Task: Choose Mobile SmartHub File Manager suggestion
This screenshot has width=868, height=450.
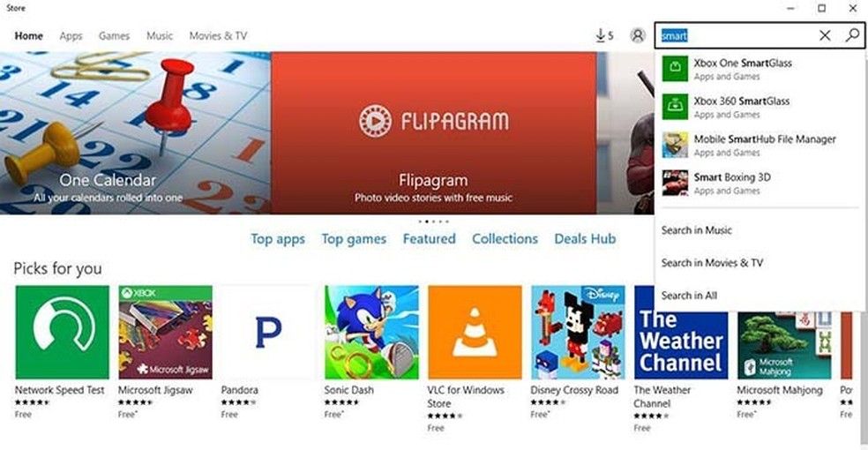Action: coord(759,145)
